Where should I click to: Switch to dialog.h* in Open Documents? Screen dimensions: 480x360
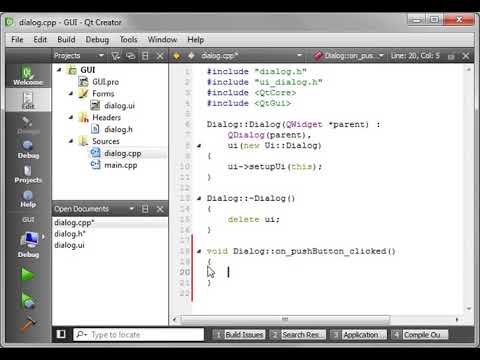click(70, 234)
